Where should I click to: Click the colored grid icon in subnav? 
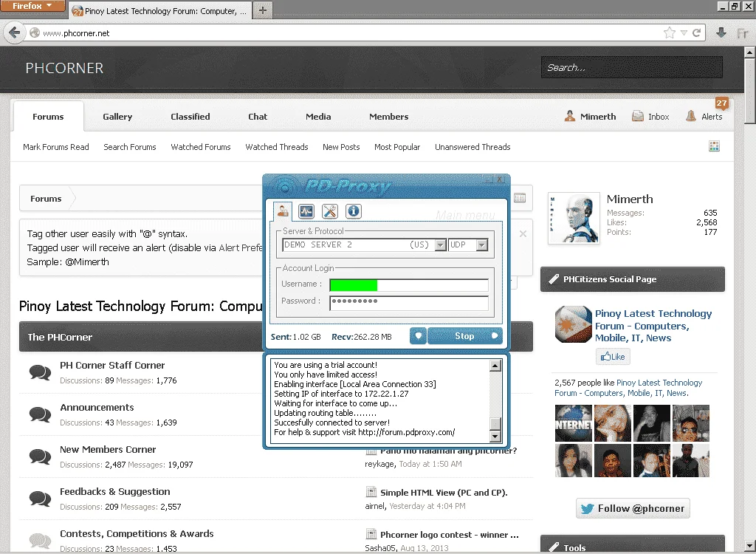pos(714,146)
